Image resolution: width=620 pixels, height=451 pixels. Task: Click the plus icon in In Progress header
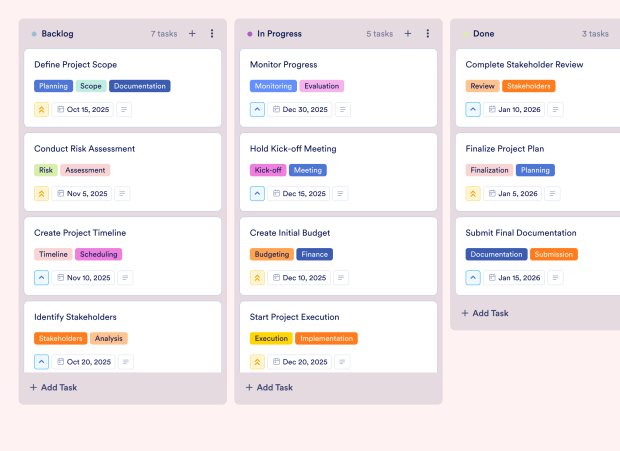(x=408, y=34)
